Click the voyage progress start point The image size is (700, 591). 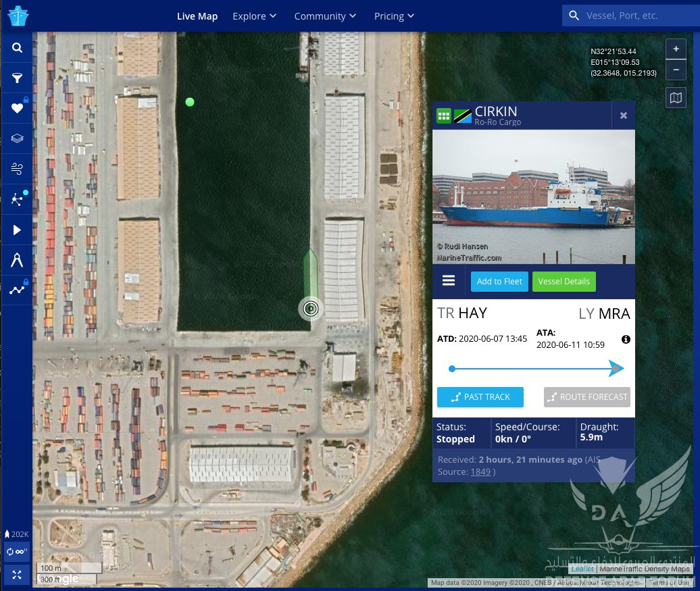[452, 369]
